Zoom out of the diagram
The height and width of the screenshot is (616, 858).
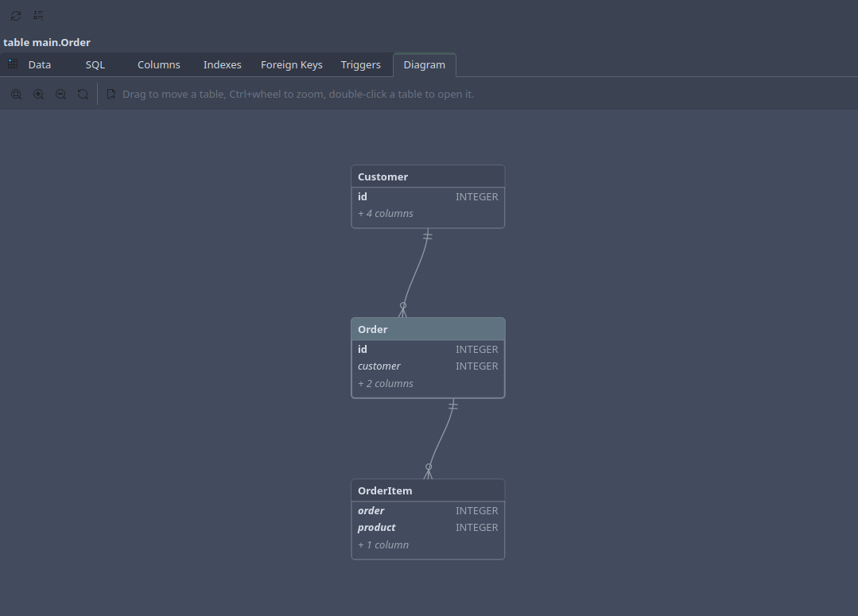60,94
